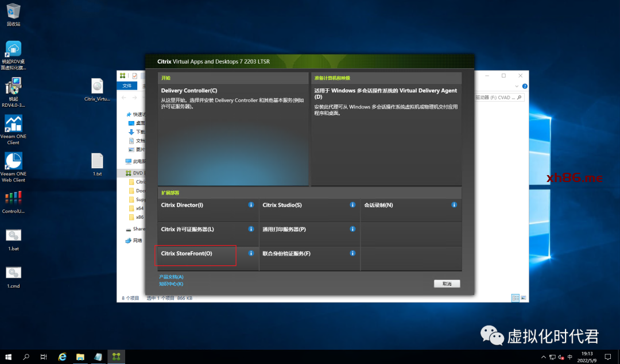Select Citrix_Virtu... ISO file on desktop

97,90
